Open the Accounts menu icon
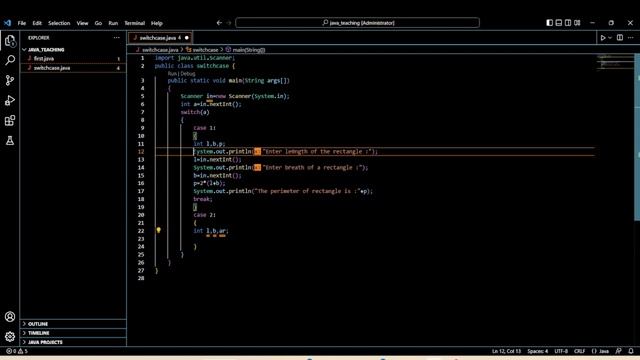The height and width of the screenshot is (360, 640). pyautogui.click(x=10, y=317)
